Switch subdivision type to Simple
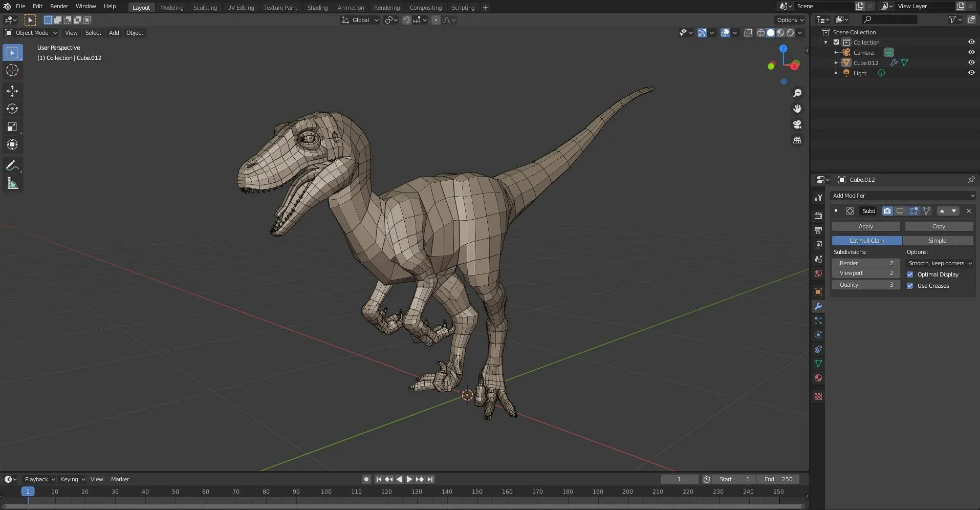Image resolution: width=980 pixels, height=510 pixels. tap(937, 241)
